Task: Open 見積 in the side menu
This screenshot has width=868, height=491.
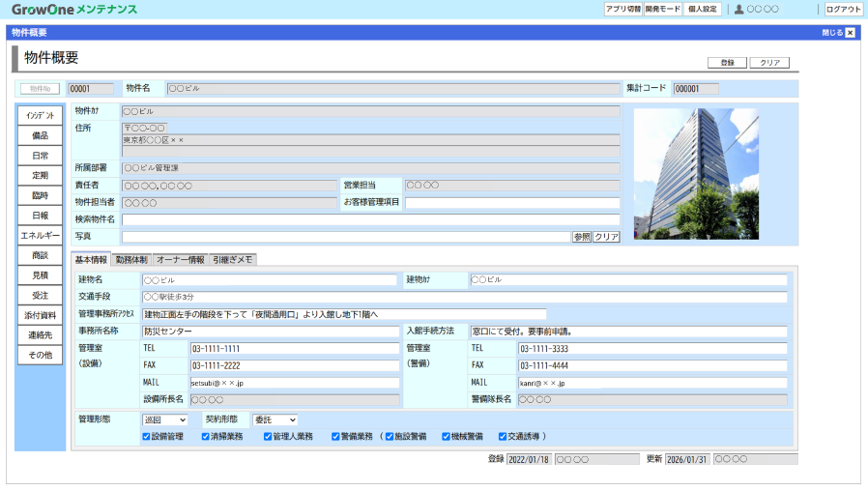Action: pos(40,275)
